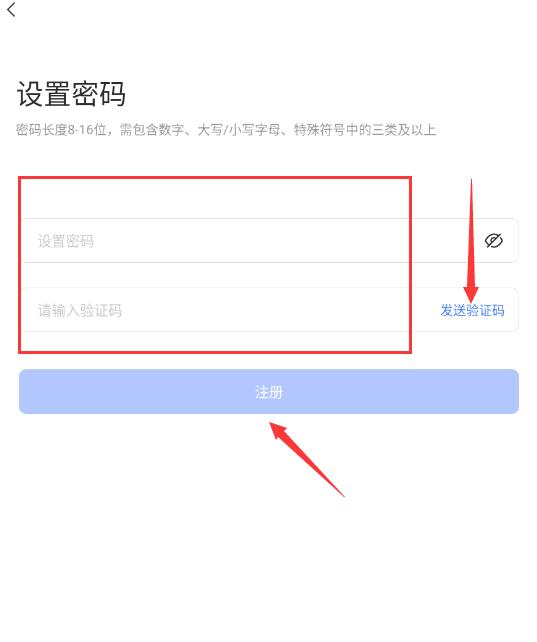This screenshot has height=642, width=537.
Task: Click the large 设置密码 page heading
Action: 71,94
